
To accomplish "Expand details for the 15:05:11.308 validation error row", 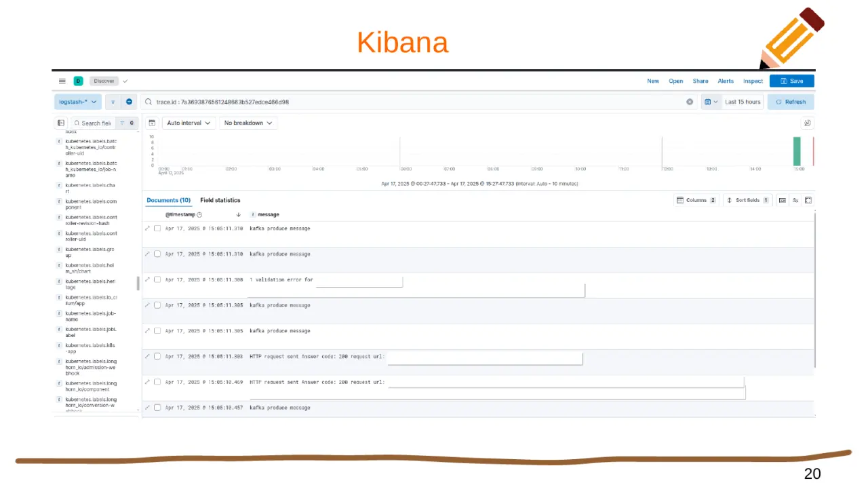I will (x=148, y=279).
